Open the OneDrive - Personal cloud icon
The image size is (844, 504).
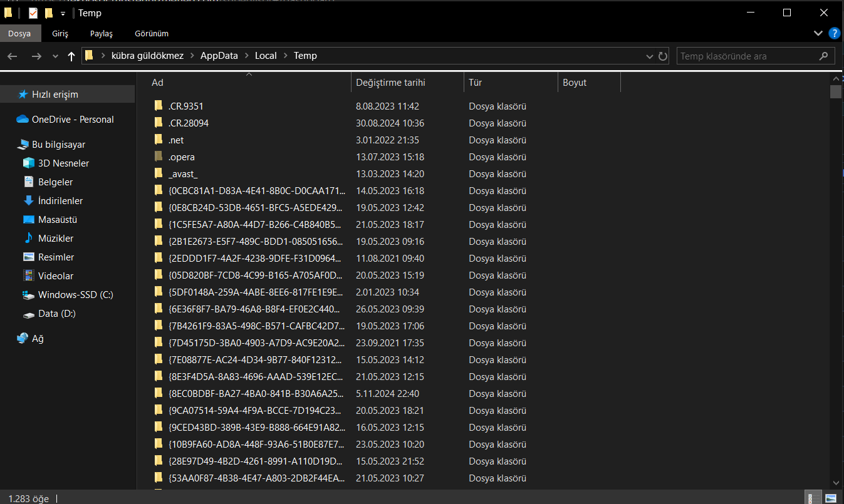pyautogui.click(x=23, y=120)
